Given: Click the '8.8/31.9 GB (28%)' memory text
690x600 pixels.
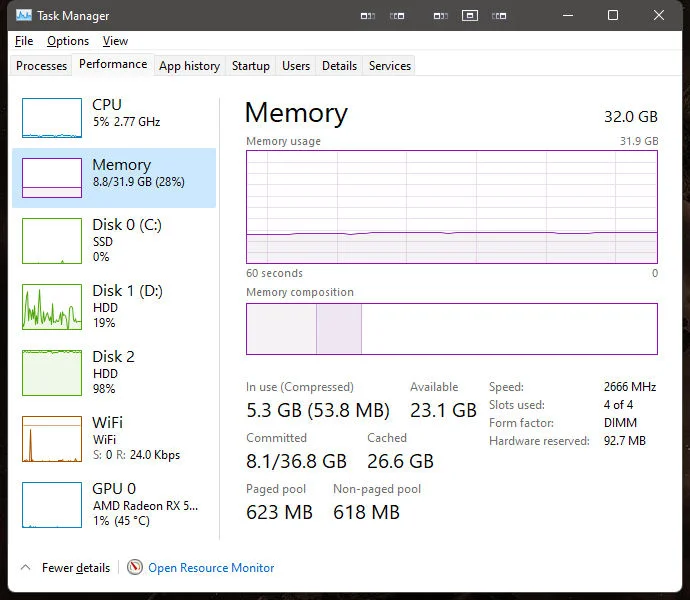Looking at the screenshot, I should (139, 182).
